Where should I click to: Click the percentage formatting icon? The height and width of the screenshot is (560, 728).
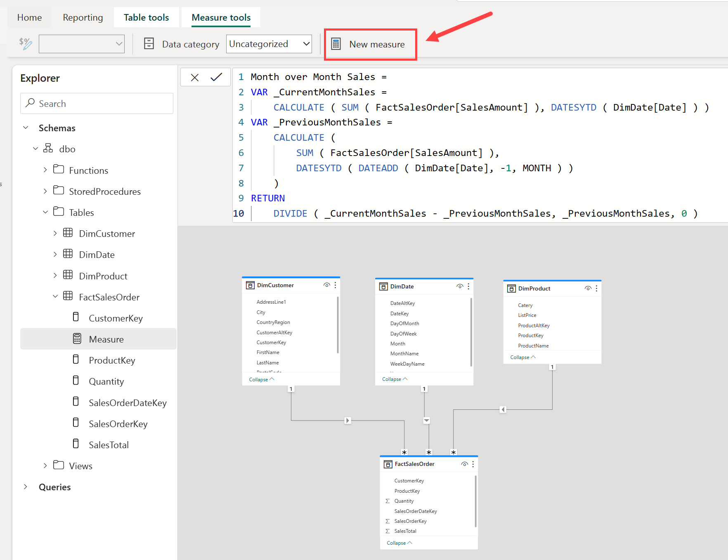(25, 44)
